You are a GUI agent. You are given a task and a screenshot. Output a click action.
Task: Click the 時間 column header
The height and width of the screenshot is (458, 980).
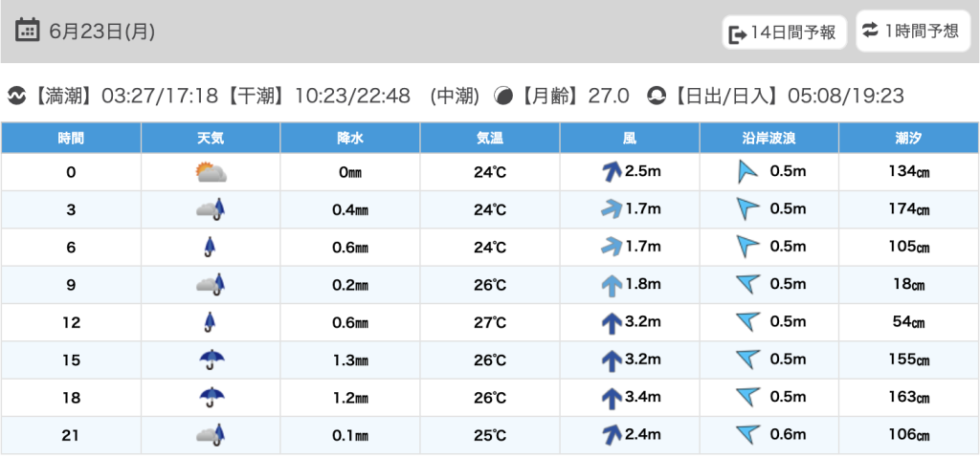tap(71, 138)
